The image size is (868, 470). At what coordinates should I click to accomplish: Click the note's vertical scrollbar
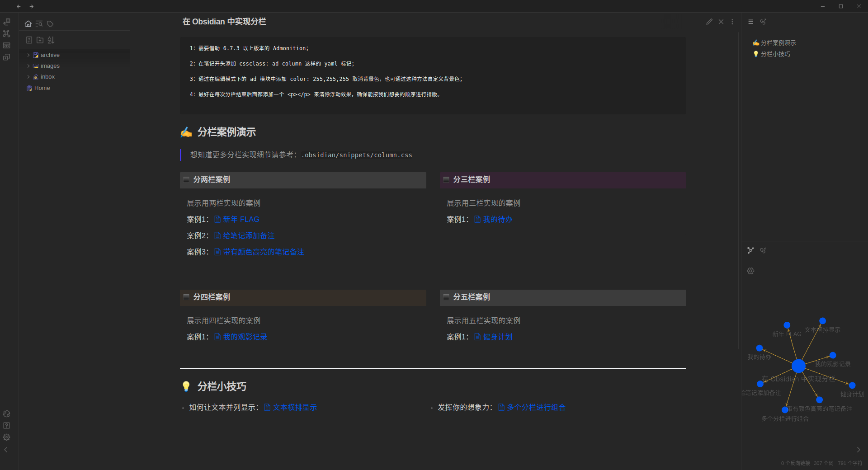(x=738, y=190)
